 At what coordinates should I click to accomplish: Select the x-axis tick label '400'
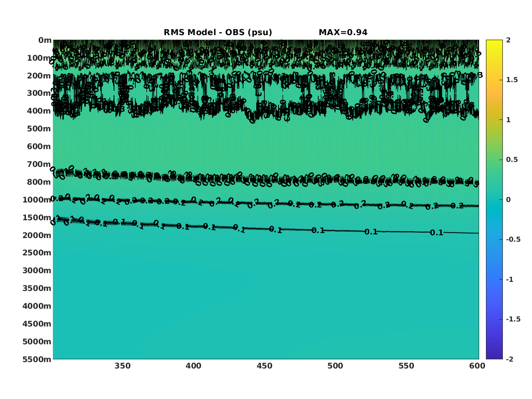[x=193, y=366]
